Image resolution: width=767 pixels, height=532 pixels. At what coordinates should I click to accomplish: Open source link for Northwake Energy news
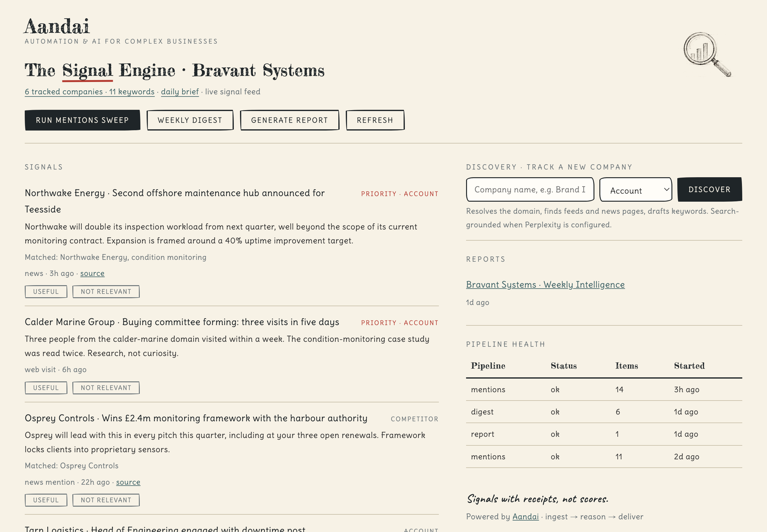pos(92,273)
